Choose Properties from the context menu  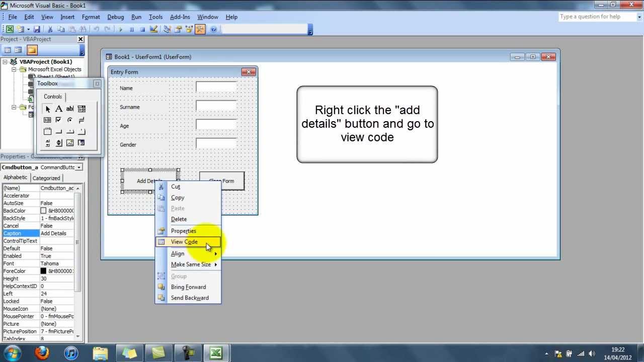tap(188, 231)
